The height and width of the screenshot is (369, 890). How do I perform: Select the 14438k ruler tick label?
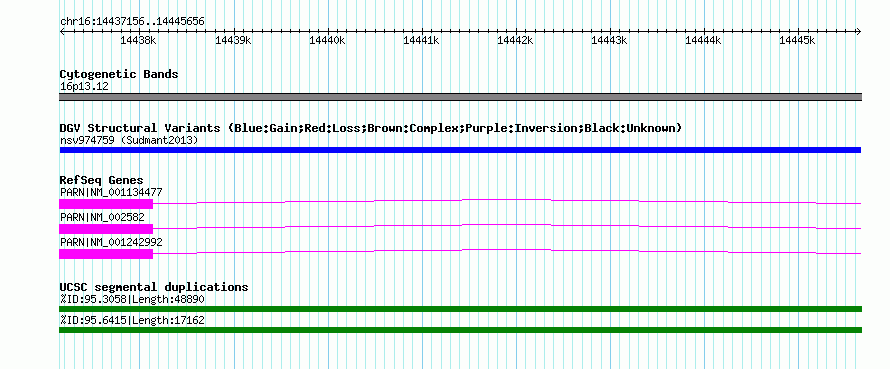(138, 41)
